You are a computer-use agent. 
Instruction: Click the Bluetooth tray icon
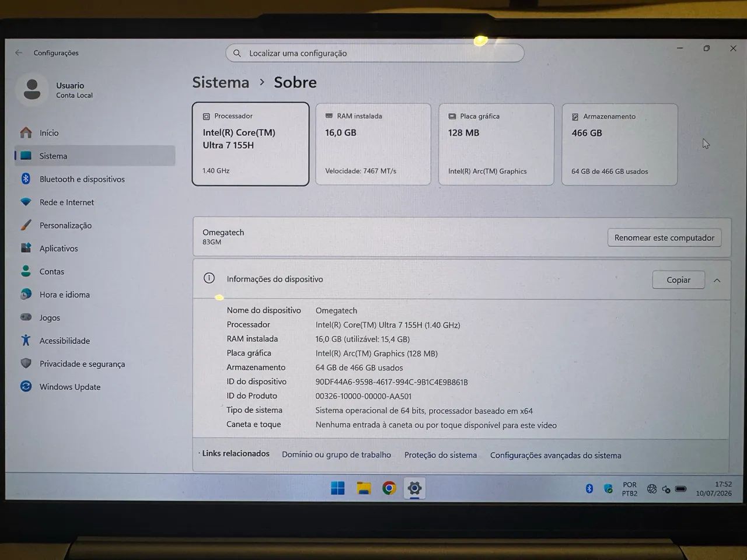589,489
